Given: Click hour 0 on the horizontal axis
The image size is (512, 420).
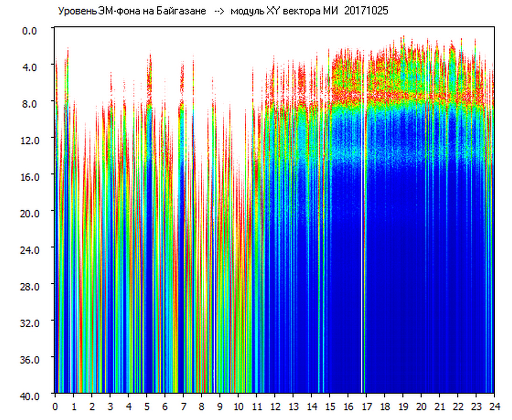Looking at the screenshot, I should point(55,406).
